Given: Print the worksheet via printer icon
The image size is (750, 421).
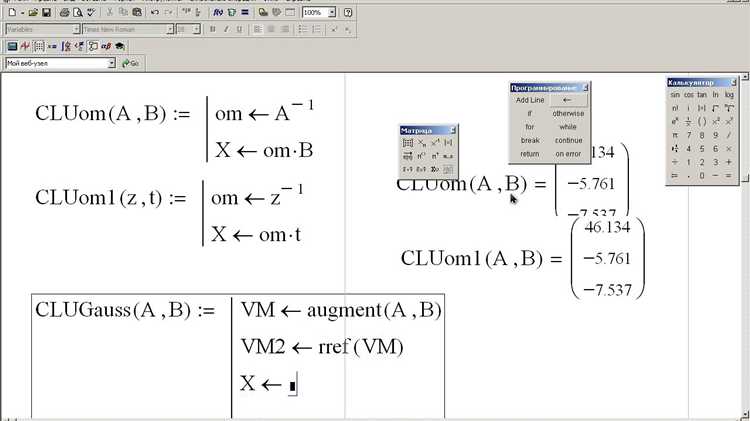Looking at the screenshot, I should (64, 12).
